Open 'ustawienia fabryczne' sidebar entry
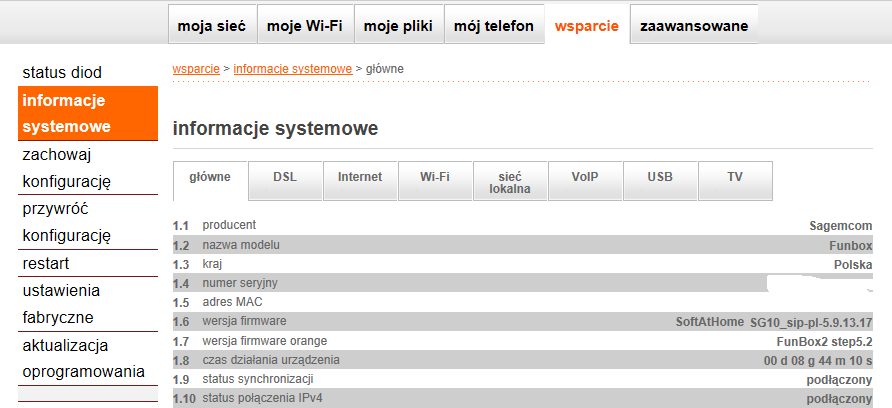The image size is (892, 408). (61, 304)
